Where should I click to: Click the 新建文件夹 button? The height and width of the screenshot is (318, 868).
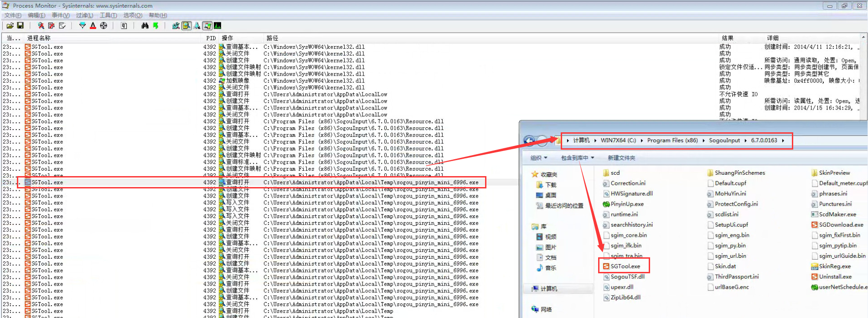click(621, 158)
